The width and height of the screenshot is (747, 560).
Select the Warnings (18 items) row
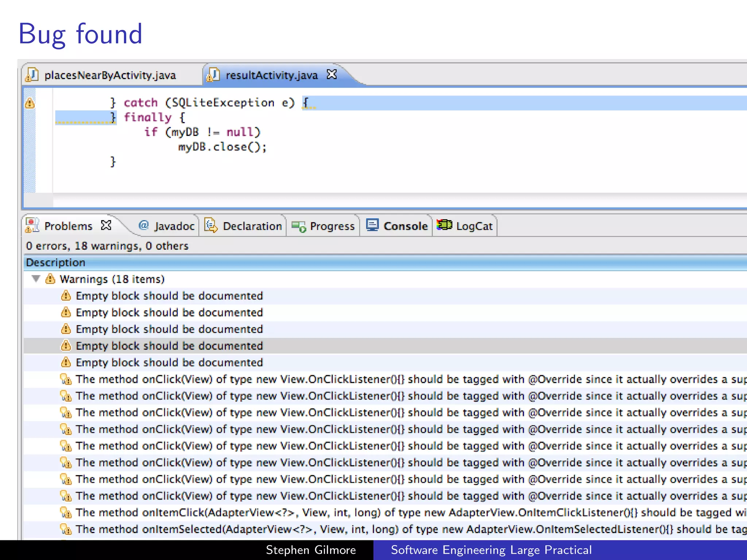tap(385, 279)
